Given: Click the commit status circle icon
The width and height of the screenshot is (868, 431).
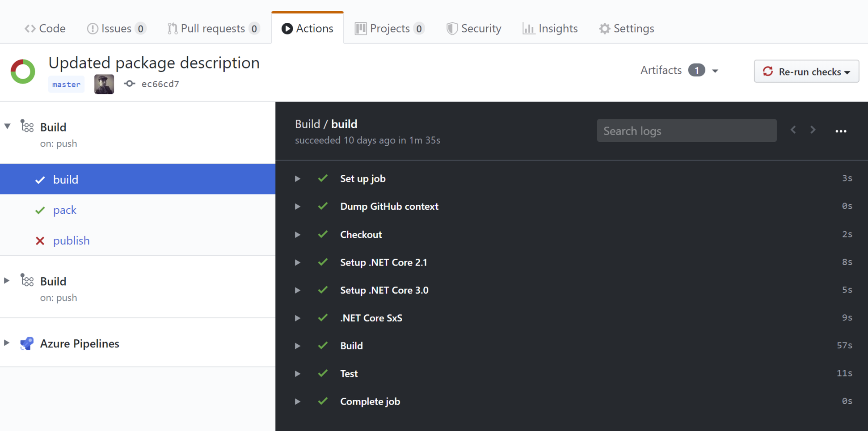Looking at the screenshot, I should (22, 71).
